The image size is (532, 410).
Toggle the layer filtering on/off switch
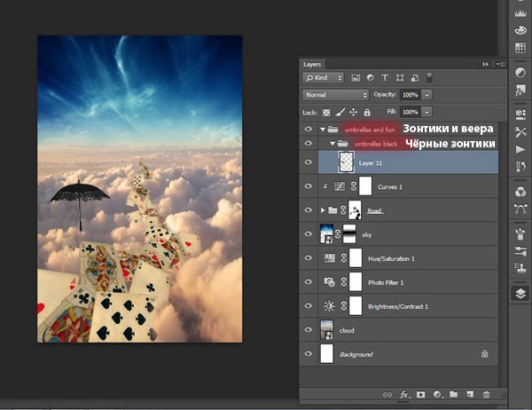coord(429,77)
